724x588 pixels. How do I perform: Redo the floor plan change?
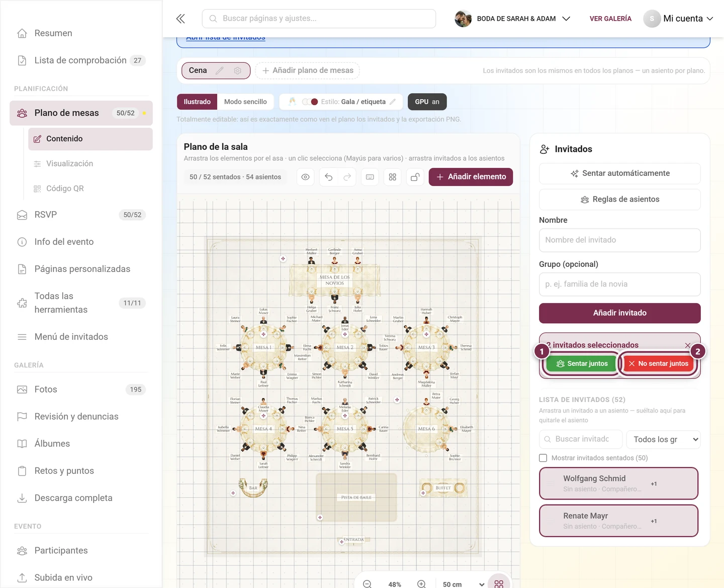(x=347, y=177)
